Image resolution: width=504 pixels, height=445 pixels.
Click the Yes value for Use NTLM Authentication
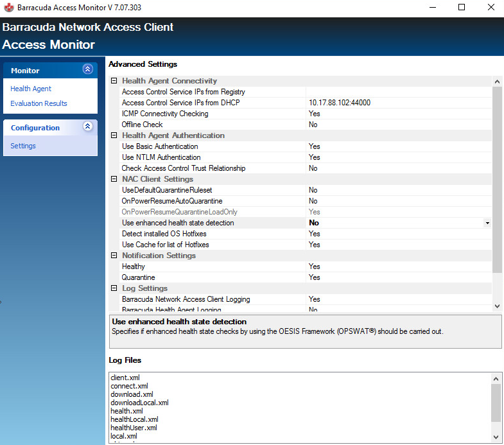click(x=314, y=157)
